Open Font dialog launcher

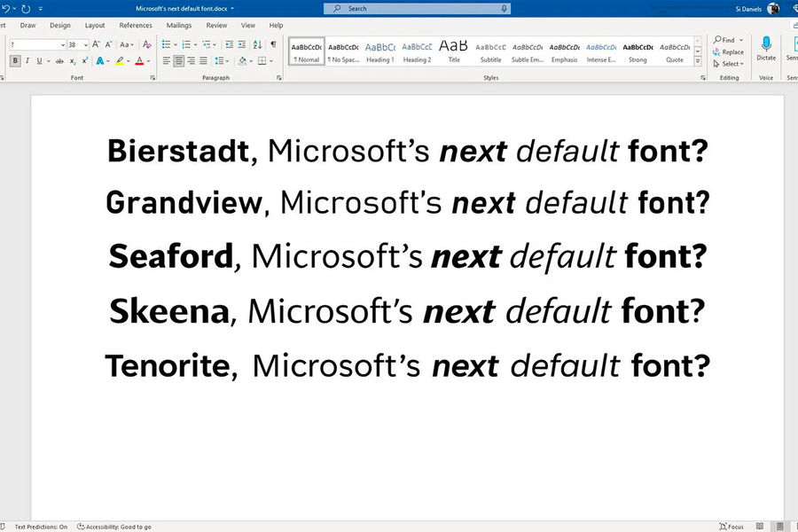tap(153, 78)
